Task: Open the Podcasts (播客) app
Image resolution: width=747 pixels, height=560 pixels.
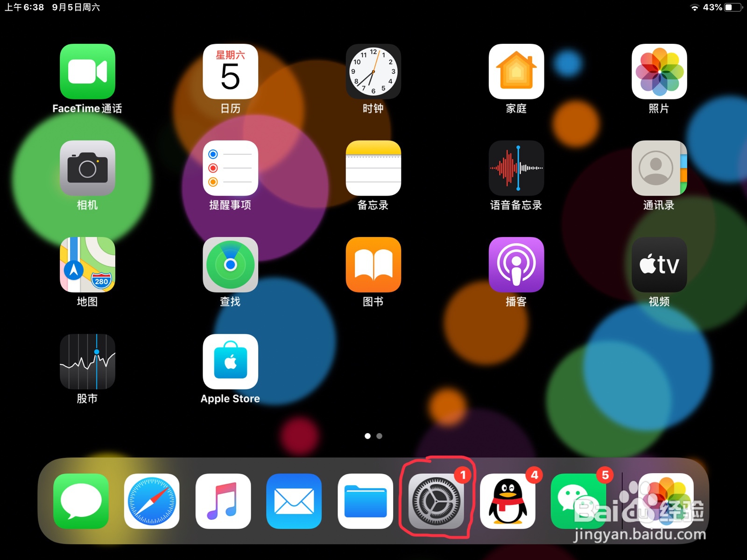Action: (516, 265)
